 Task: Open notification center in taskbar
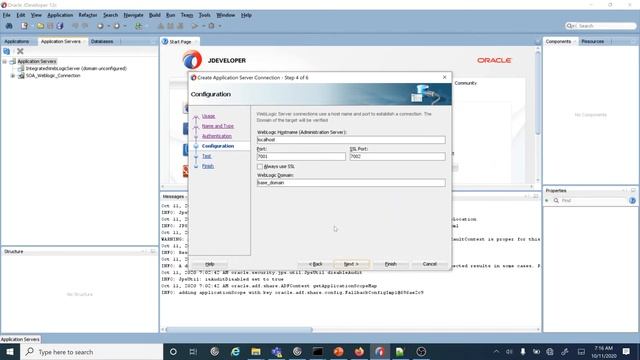pos(626,351)
